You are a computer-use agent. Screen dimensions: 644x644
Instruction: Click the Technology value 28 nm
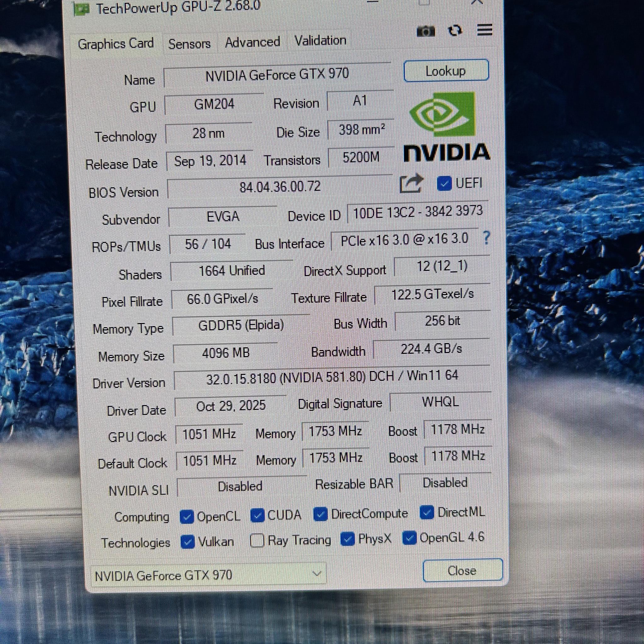[x=209, y=134]
